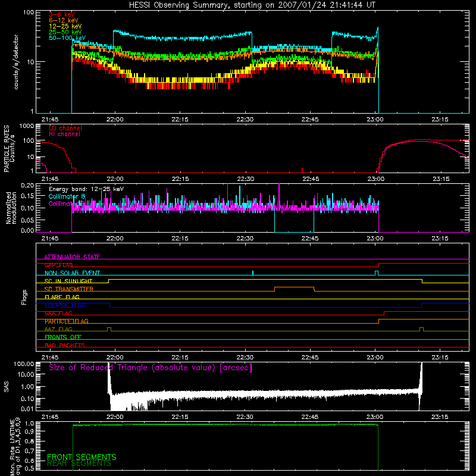Click the Normalized modulation axis label
Viewport: 476px width, 476px height.
click(11, 208)
